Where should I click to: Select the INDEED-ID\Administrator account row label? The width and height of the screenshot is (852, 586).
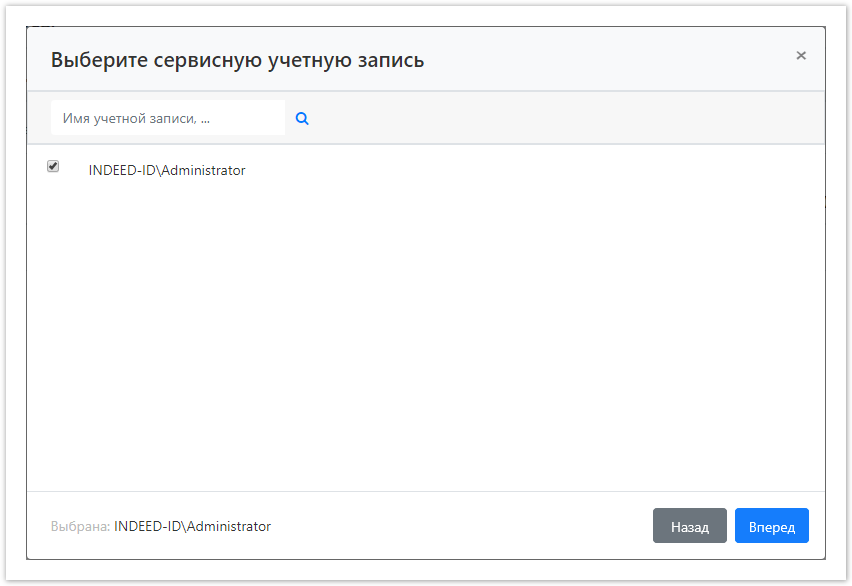tap(167, 171)
